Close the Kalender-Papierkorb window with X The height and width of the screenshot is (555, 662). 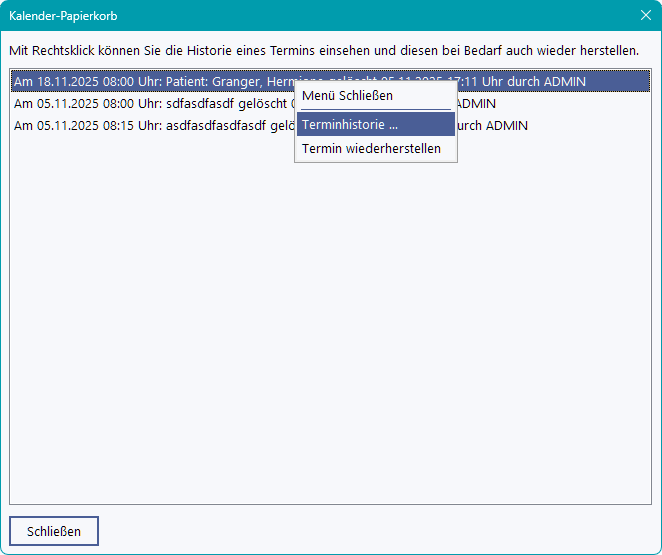pos(645,15)
